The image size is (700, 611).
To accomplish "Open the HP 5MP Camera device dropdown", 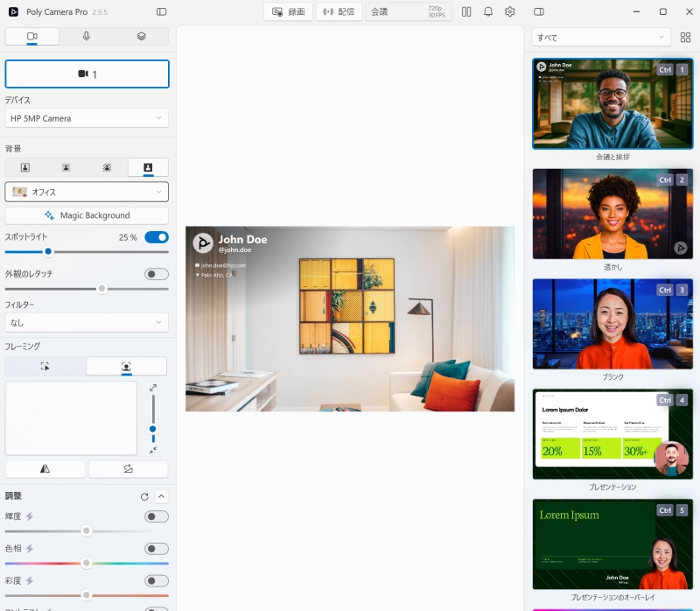I will tap(87, 118).
